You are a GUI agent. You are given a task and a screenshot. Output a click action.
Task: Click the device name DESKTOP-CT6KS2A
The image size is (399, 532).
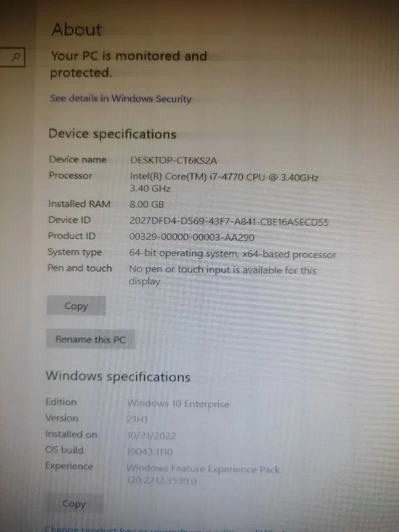click(x=174, y=160)
